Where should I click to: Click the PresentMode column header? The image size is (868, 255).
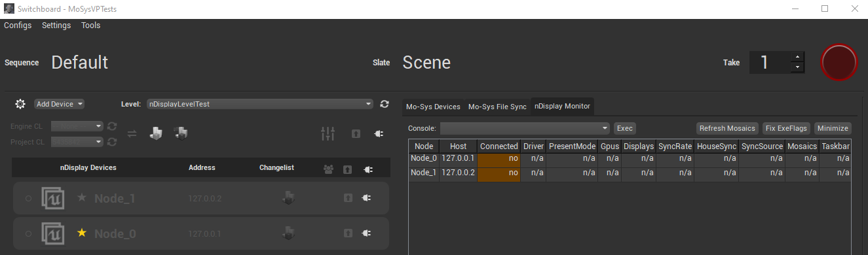(x=572, y=146)
